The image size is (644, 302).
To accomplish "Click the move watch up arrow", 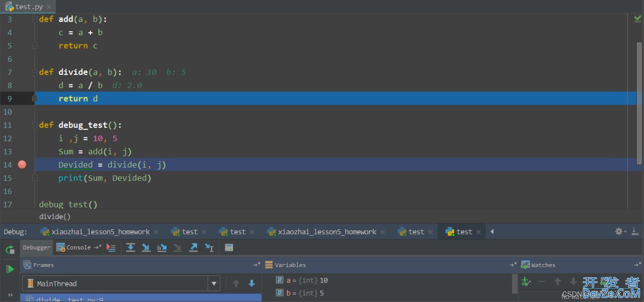I will pyautogui.click(x=557, y=282).
